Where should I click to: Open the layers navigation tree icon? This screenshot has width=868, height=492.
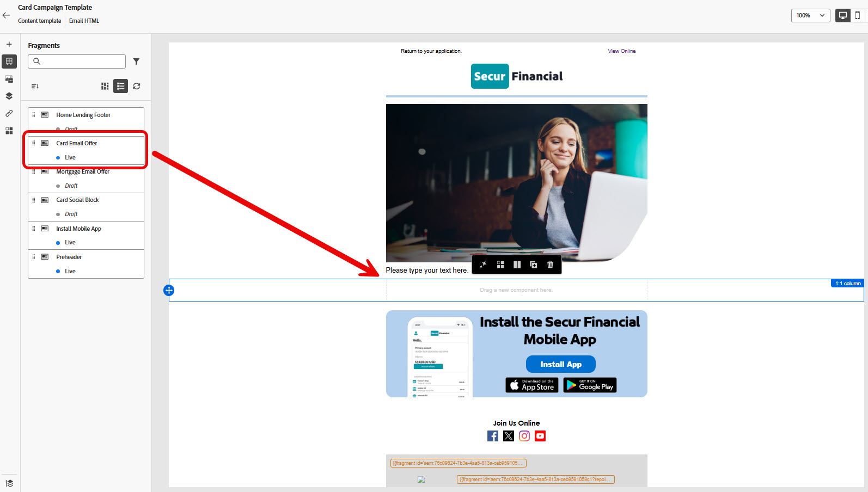(x=9, y=96)
